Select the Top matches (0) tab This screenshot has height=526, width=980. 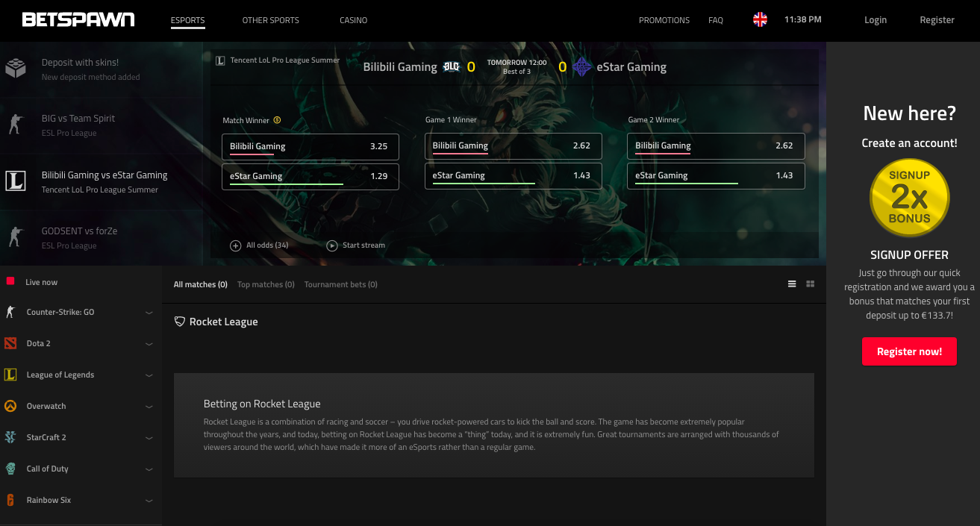(x=266, y=284)
